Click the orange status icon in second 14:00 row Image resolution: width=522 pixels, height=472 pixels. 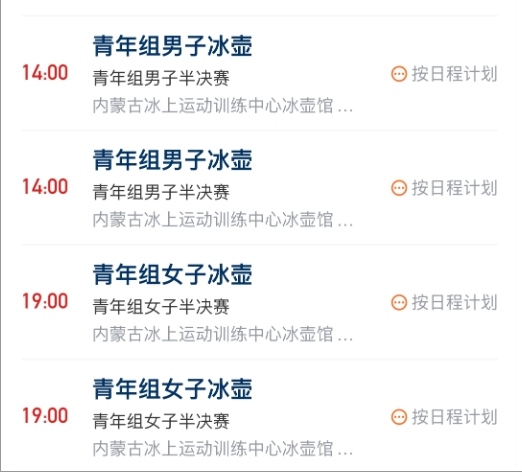[399, 188]
